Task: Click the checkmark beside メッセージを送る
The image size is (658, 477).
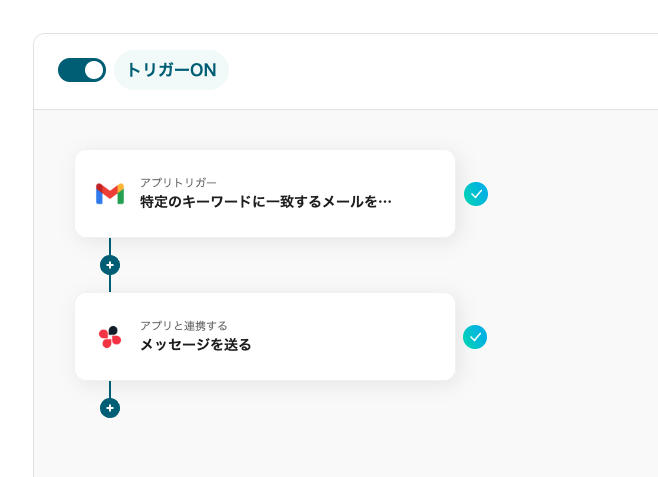Action: [475, 337]
